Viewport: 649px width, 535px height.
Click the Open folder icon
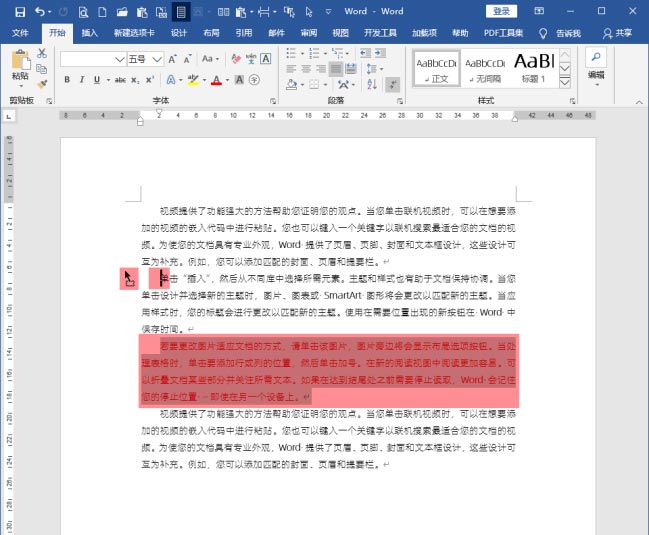click(x=122, y=12)
